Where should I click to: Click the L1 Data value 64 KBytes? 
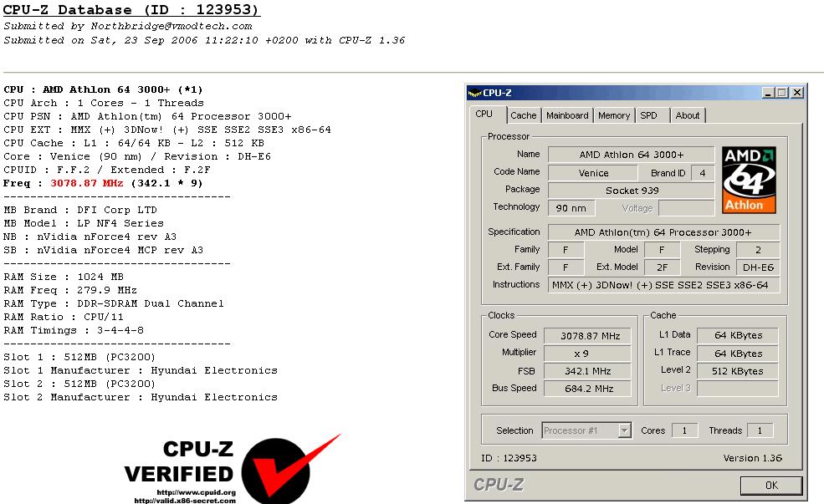738,335
